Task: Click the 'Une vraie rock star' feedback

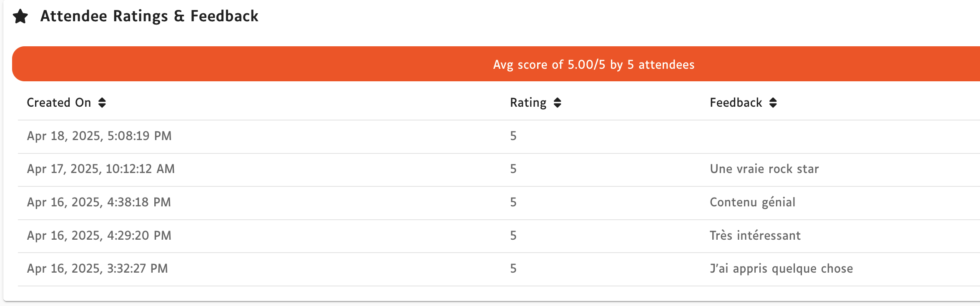Action: (x=764, y=169)
